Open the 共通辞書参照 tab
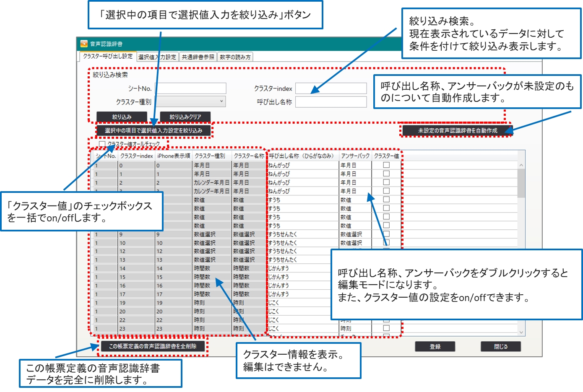 click(x=198, y=57)
